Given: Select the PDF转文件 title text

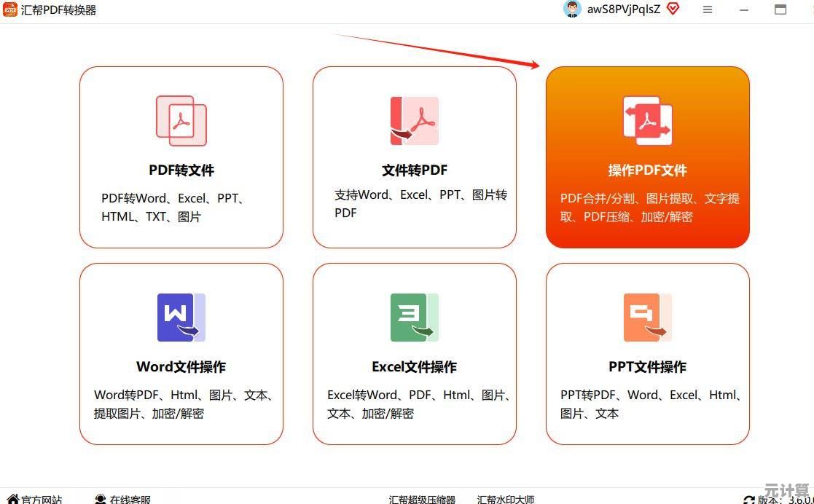Looking at the screenshot, I should click(x=181, y=170).
